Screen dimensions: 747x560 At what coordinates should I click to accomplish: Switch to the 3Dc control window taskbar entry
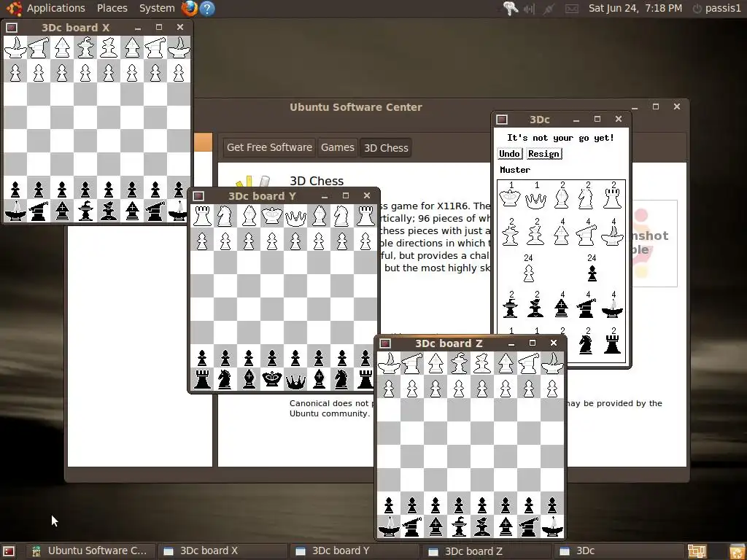619,551
